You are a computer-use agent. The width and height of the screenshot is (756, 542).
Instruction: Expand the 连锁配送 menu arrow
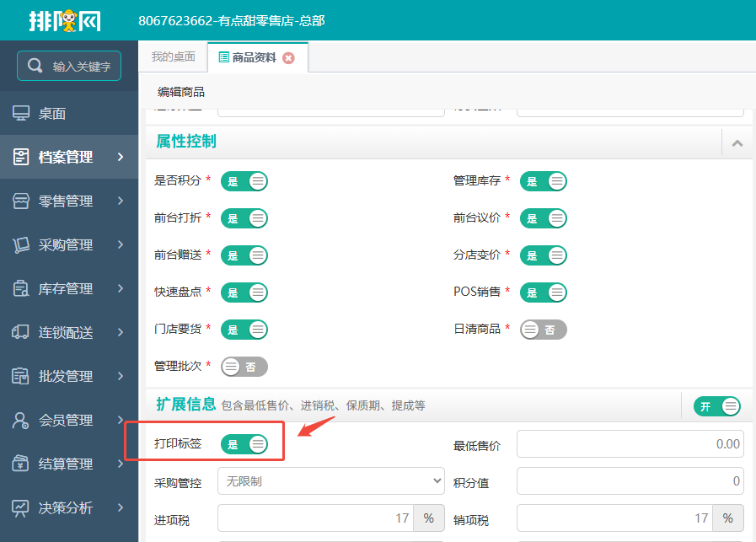[x=121, y=332]
